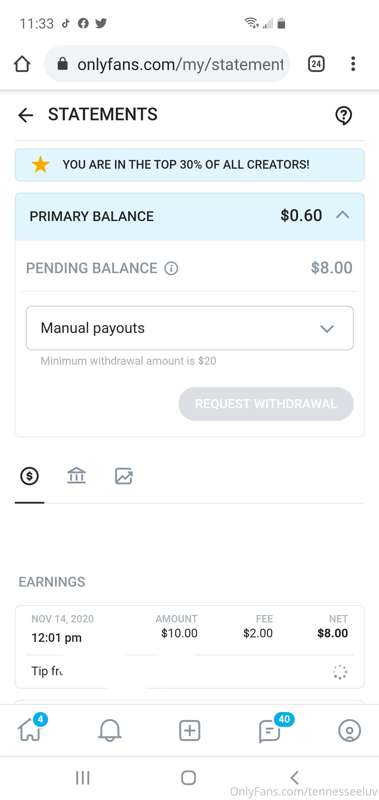Go back using the Statements arrow

coord(26,115)
